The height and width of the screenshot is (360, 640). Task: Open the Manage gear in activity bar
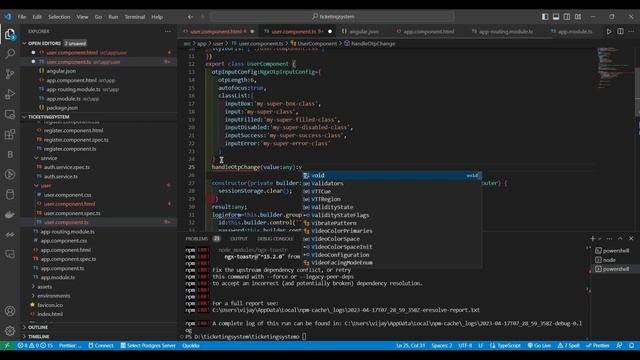(10, 331)
